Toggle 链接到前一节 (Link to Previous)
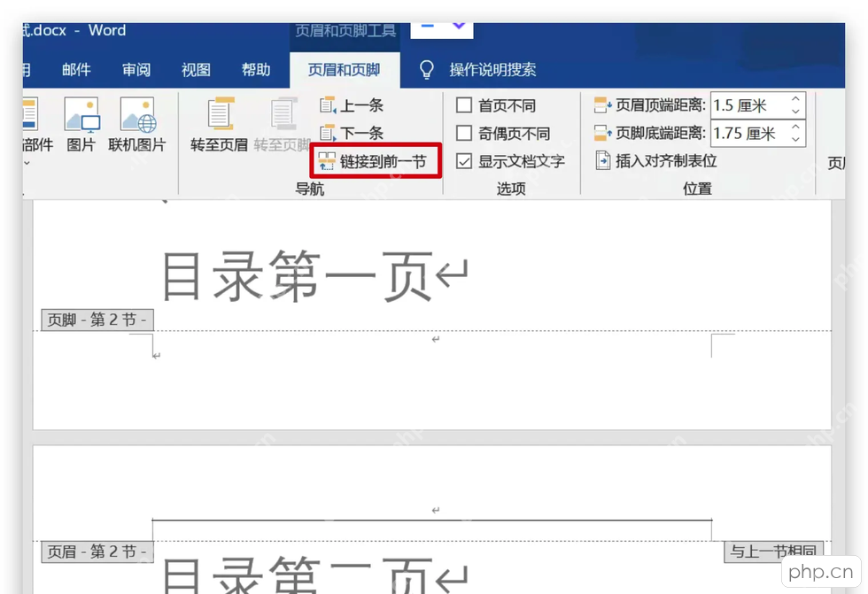 tap(372, 161)
